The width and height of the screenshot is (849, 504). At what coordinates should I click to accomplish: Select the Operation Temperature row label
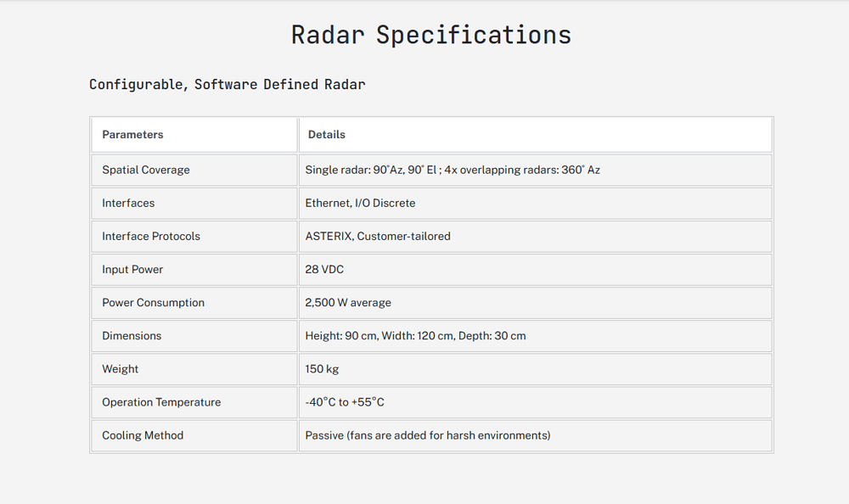click(x=161, y=401)
